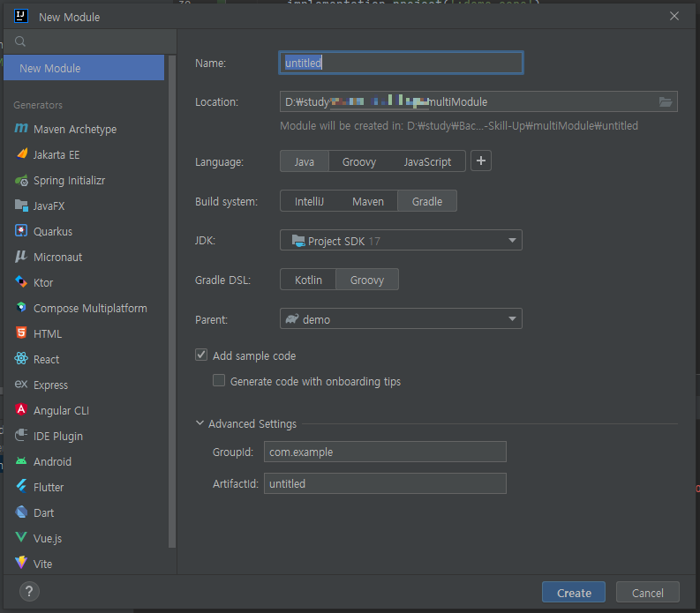Choose Gradle build system
This screenshot has height=613, width=700.
(x=426, y=201)
